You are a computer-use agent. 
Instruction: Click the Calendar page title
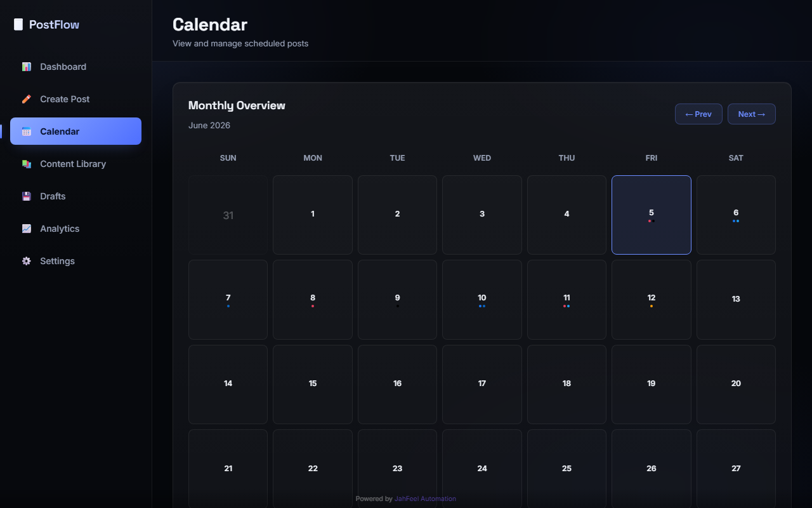point(210,24)
